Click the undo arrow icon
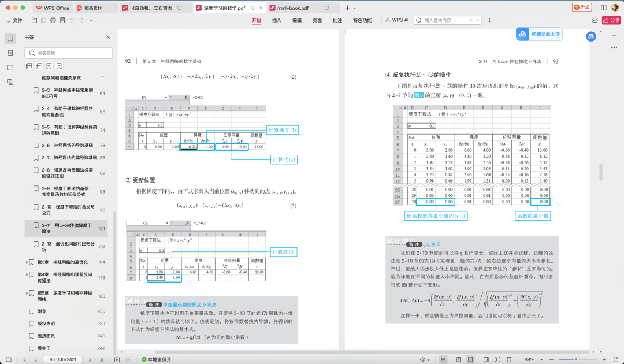 72,20
